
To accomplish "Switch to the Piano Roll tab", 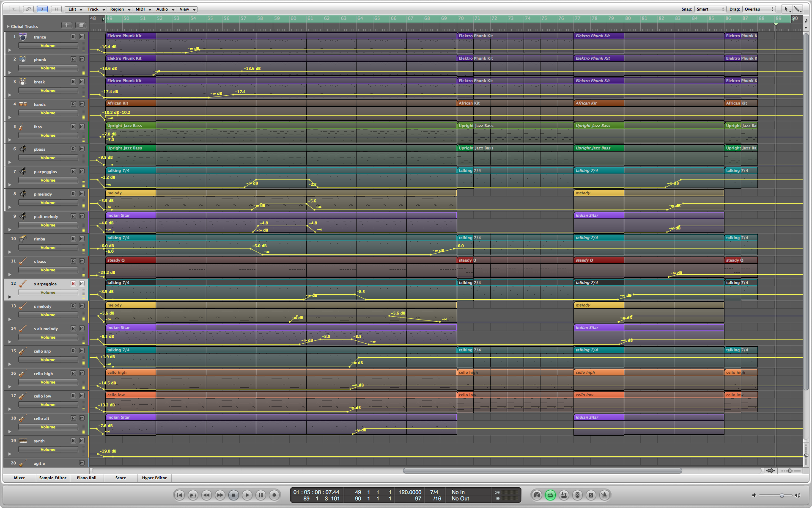I will [87, 478].
